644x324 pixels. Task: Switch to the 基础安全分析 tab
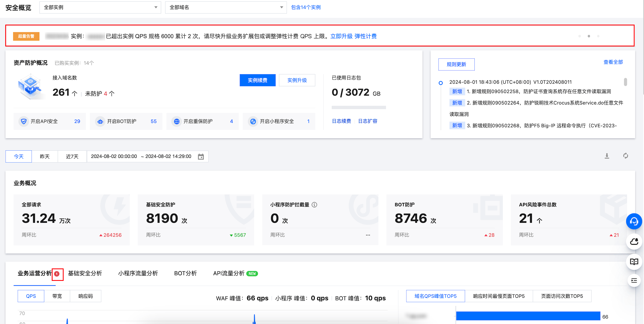click(85, 273)
